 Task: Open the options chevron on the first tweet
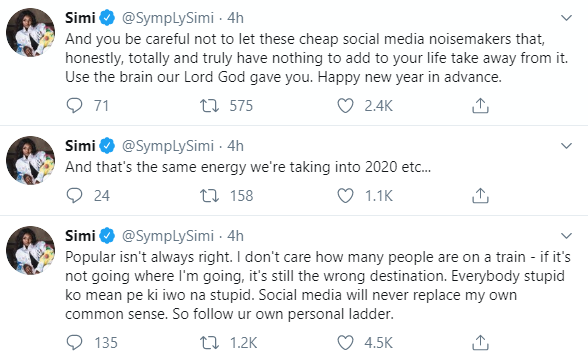566,18
